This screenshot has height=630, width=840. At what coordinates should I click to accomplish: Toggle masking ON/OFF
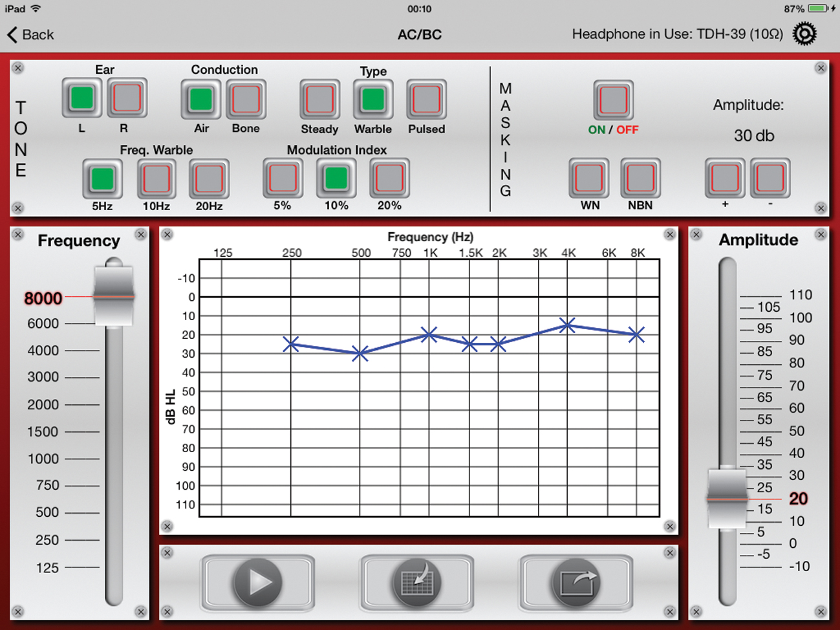click(x=612, y=100)
